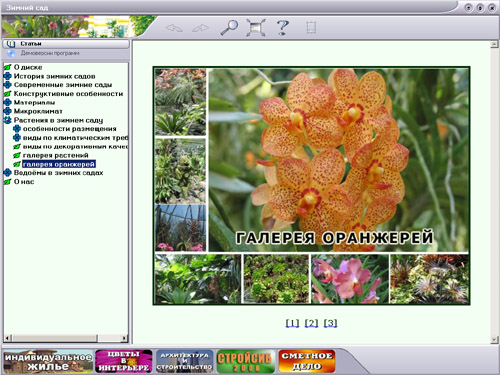This screenshot has height=375, width=500.
Task: Go to gallery page [3]
Action: pos(330,323)
